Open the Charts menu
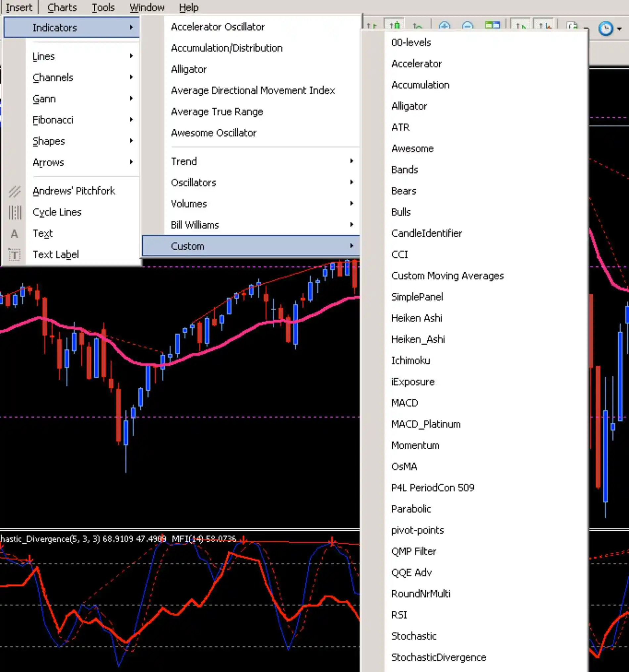The image size is (629, 672). click(62, 7)
